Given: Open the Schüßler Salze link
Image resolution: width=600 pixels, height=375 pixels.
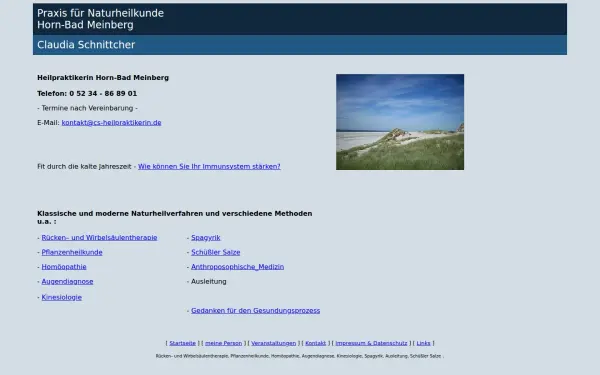Looking at the screenshot, I should coord(216,252).
